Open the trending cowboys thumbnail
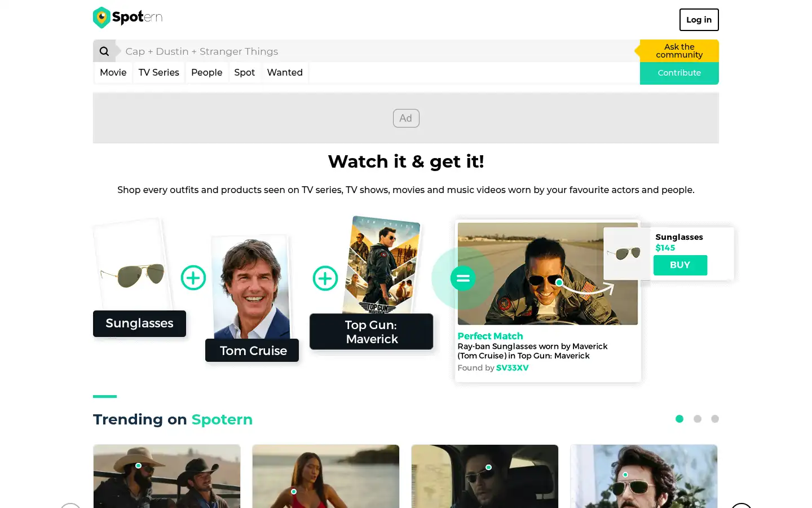This screenshot has width=812, height=508. pos(167,476)
